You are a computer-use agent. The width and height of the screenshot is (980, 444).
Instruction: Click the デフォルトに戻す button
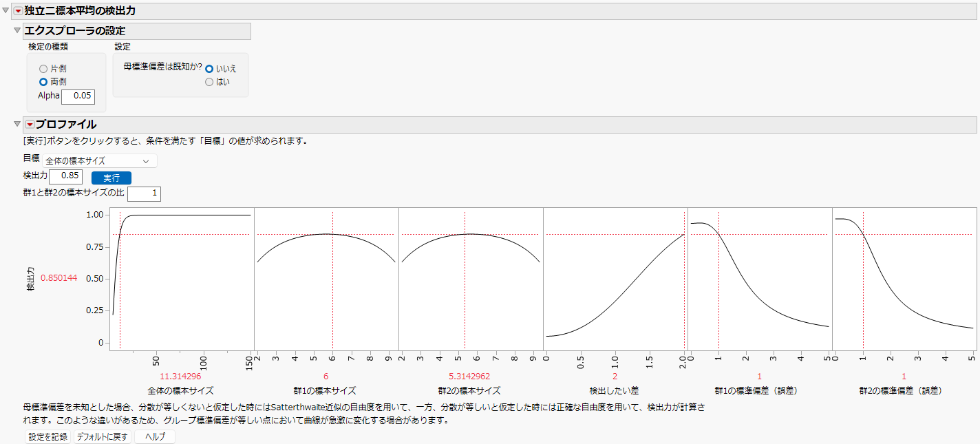[101, 437]
